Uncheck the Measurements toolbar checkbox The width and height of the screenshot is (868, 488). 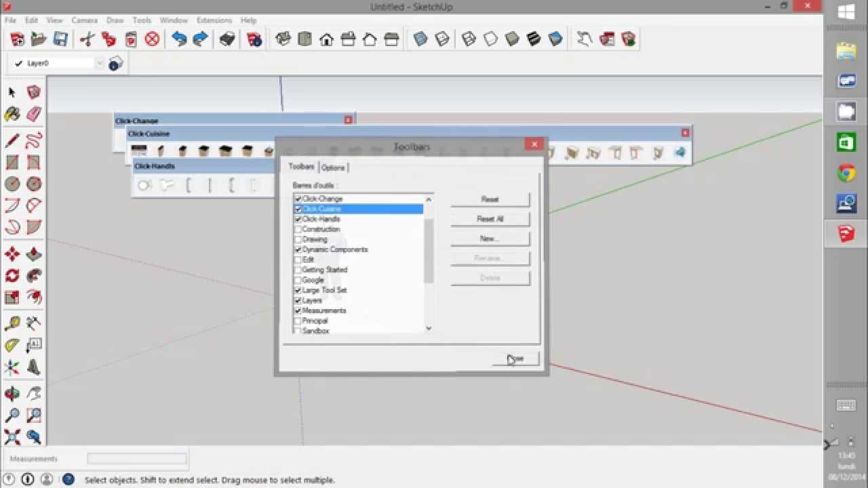pyautogui.click(x=298, y=310)
